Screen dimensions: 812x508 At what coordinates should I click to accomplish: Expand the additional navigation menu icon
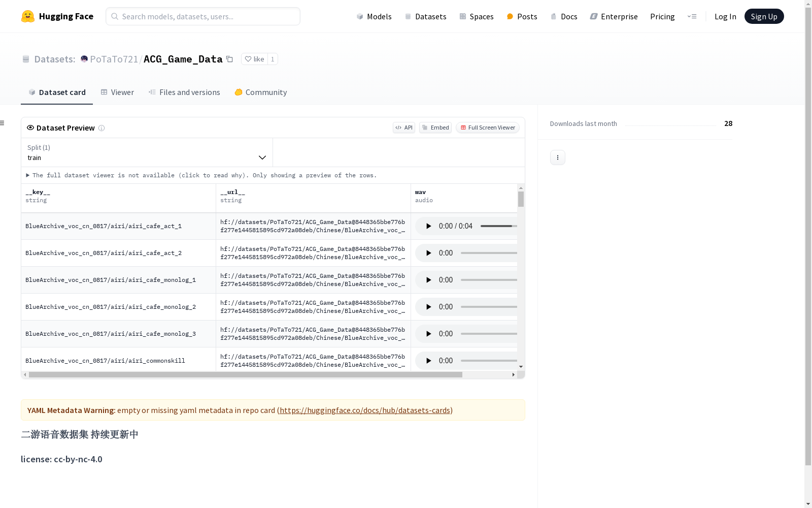coord(692,16)
